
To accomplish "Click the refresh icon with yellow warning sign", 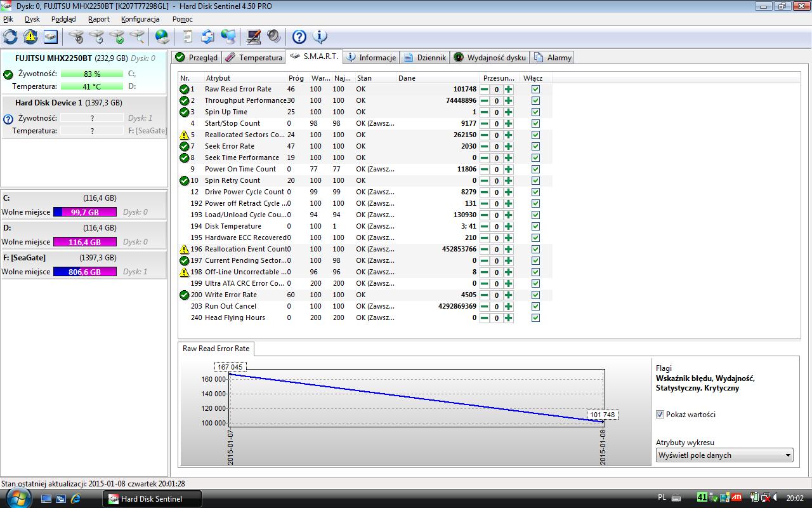I will pos(30,37).
